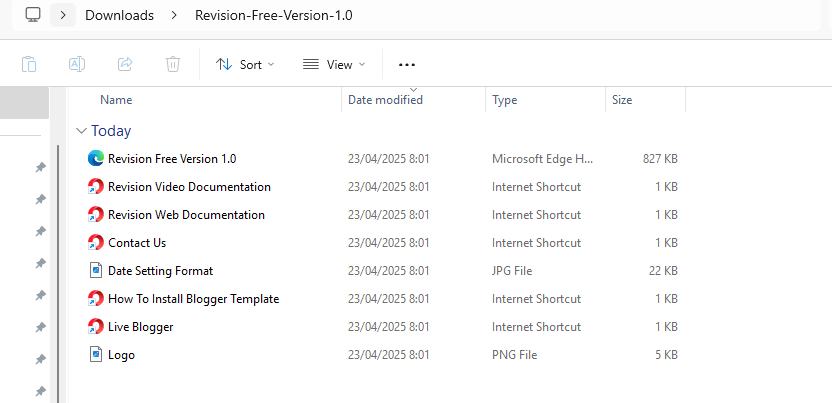The width and height of the screenshot is (832, 403).
Task: Click the shortcut icon of Revision Video Documentation
Action: click(x=96, y=187)
